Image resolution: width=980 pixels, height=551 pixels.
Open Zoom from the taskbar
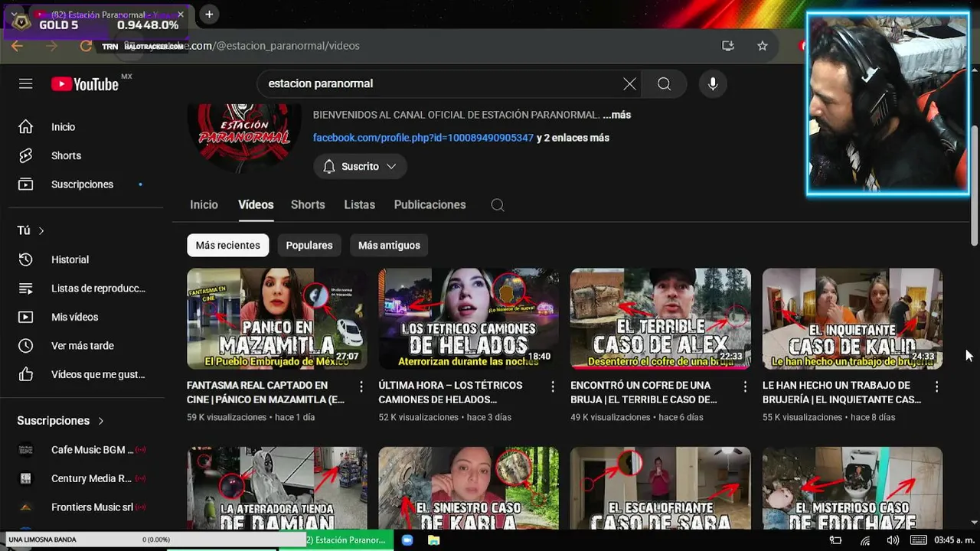click(x=407, y=540)
